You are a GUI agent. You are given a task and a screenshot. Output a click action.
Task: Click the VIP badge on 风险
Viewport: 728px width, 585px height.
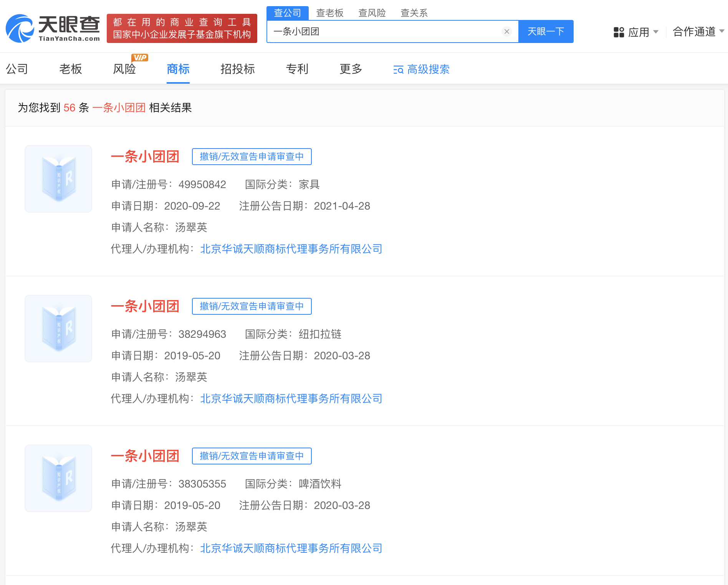coord(140,58)
